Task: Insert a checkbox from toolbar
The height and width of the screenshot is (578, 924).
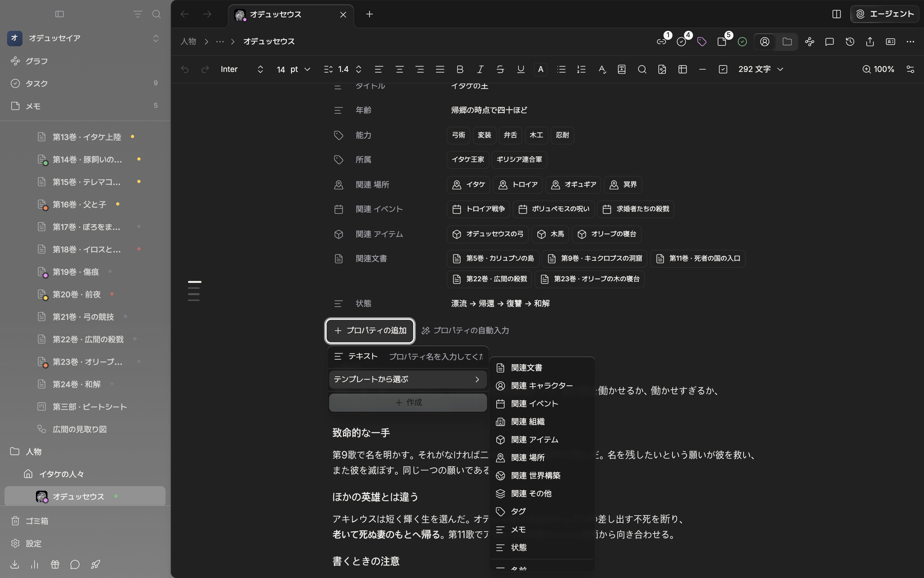Action: point(723,69)
